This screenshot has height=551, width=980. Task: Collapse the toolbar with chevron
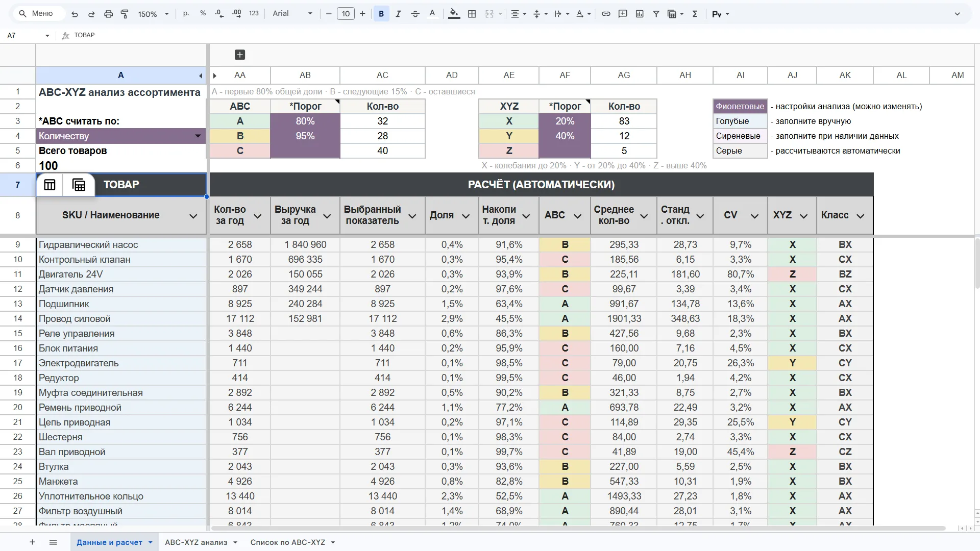(x=958, y=14)
